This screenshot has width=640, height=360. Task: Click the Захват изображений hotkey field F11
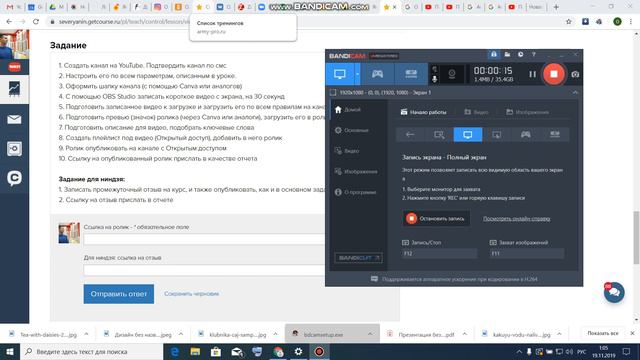(527, 253)
